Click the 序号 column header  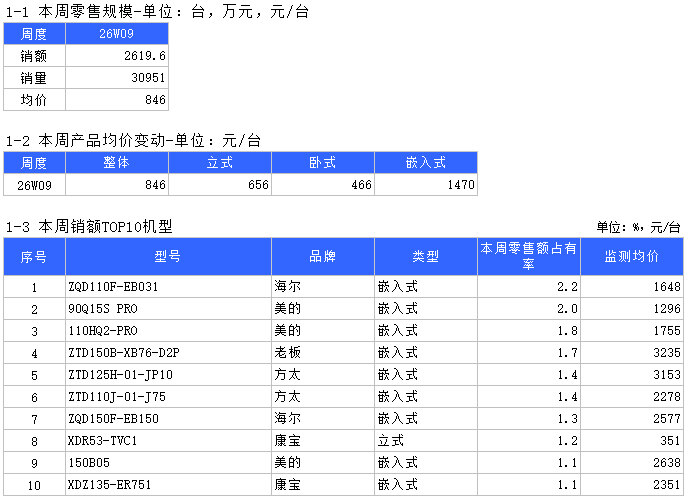(x=34, y=256)
